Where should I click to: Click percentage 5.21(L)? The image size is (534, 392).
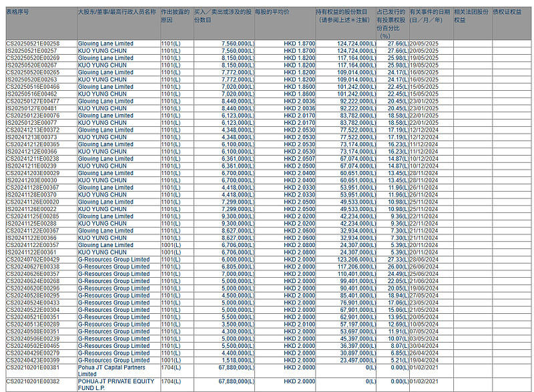400,361
